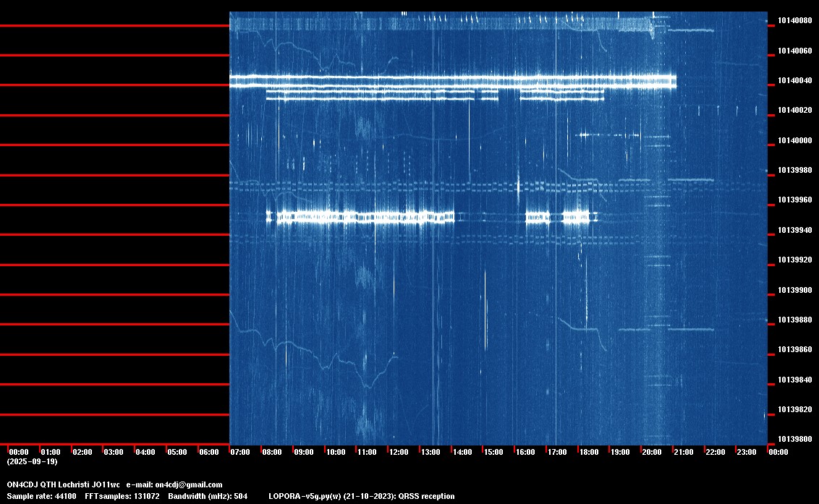Click the FFTsamples: 131072 text
819x504 pixels.
pos(122,496)
